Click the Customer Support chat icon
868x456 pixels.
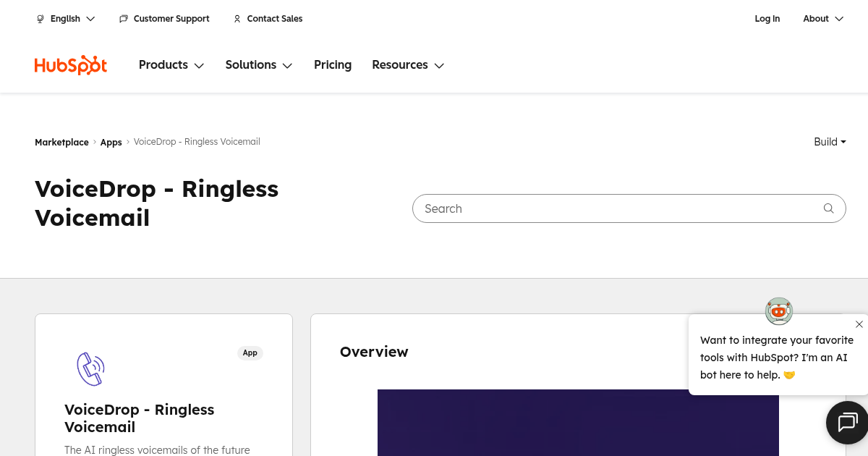[x=124, y=19]
